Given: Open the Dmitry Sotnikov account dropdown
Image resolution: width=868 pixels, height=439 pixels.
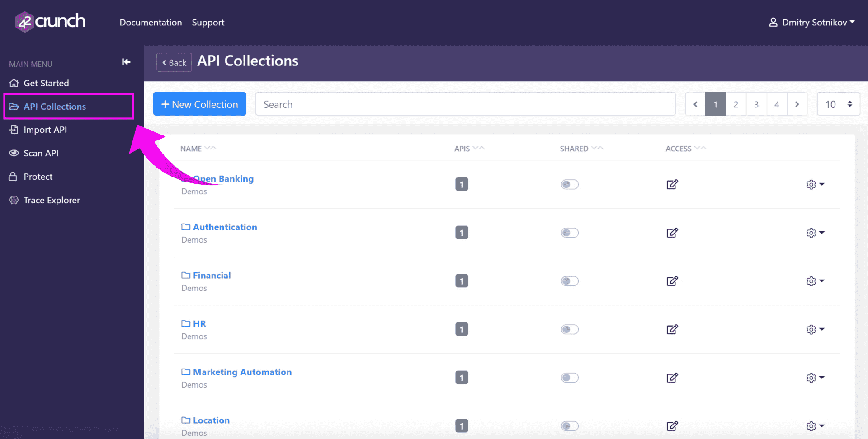Looking at the screenshot, I should [x=811, y=22].
